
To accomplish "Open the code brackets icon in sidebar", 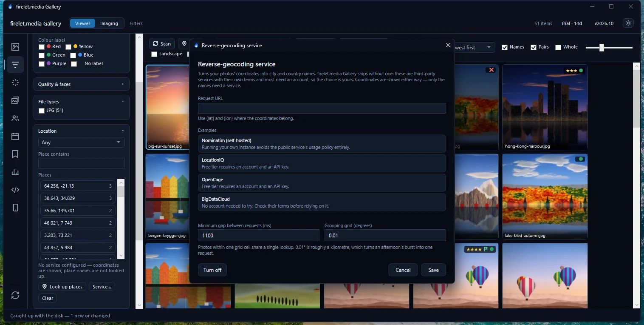I will (x=15, y=190).
